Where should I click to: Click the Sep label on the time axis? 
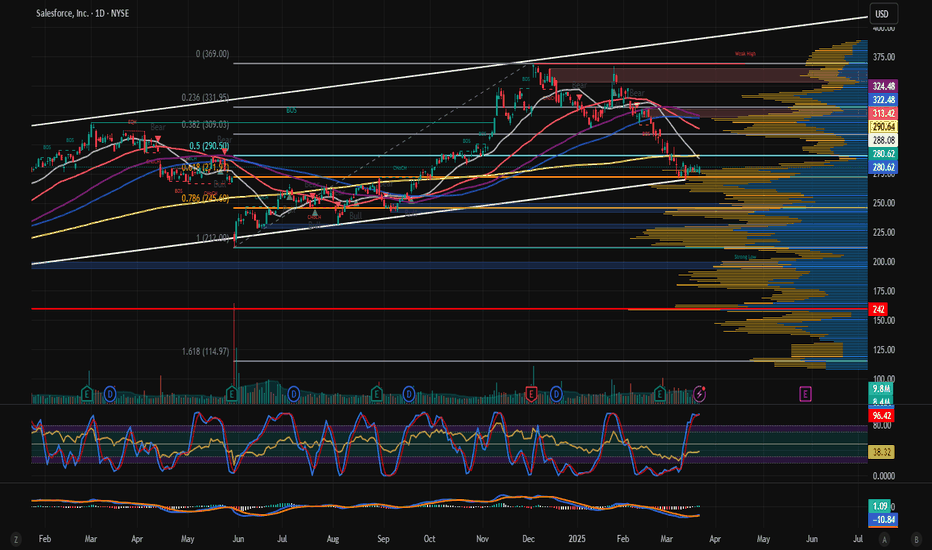383,539
